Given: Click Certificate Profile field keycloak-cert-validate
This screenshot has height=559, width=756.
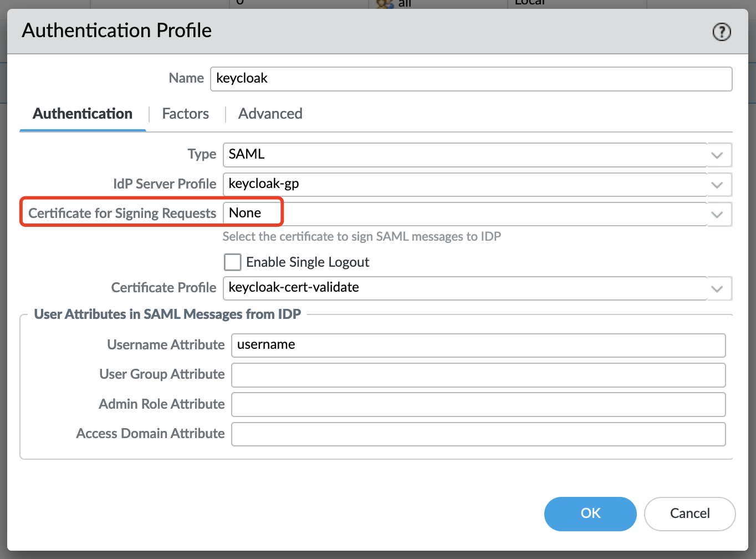Looking at the screenshot, I should pyautogui.click(x=465, y=288).
